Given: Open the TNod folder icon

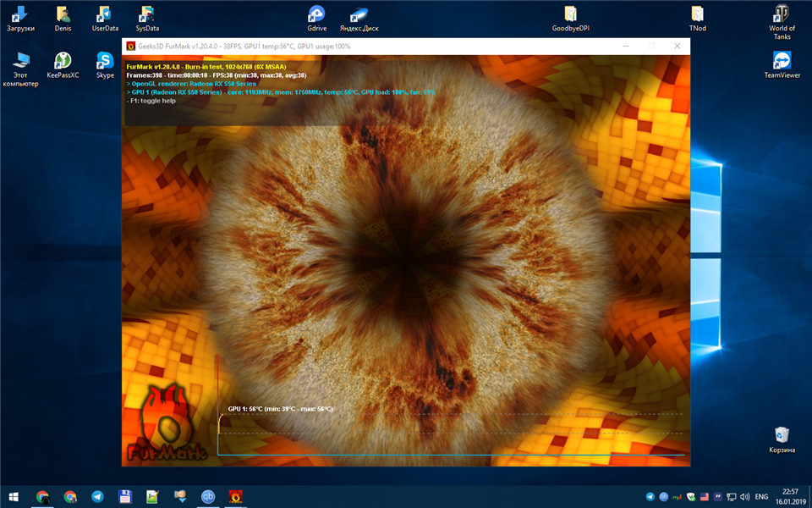Looking at the screenshot, I should (x=697, y=19).
